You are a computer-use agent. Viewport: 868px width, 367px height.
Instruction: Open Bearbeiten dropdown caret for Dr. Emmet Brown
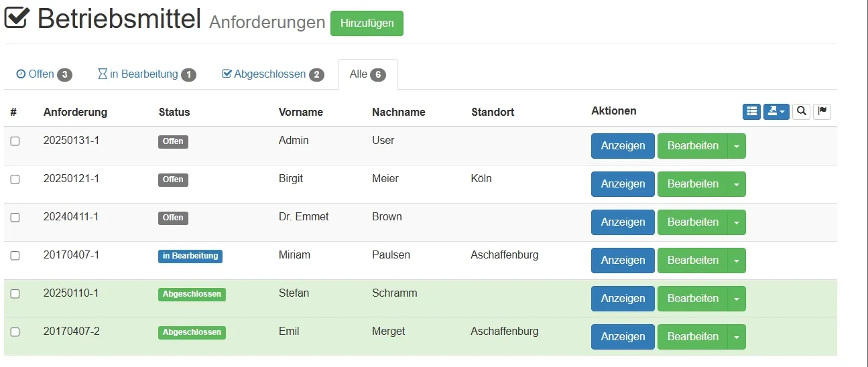pos(737,222)
